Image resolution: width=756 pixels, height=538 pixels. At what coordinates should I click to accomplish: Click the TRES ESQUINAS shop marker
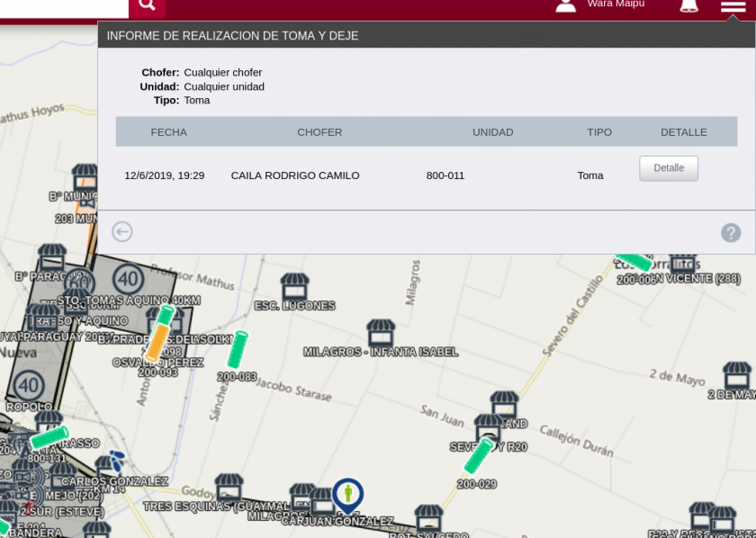click(x=229, y=488)
